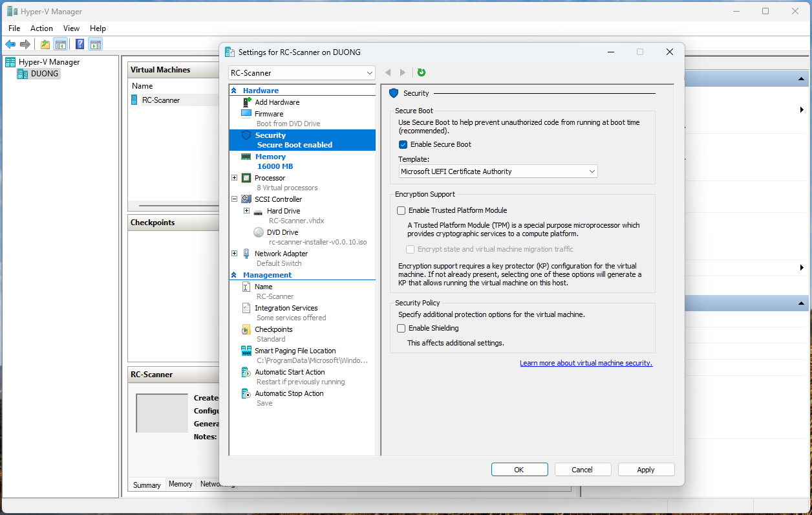Toggle Show/Hide Action Pane toolbar icon
812x515 pixels.
coord(96,44)
